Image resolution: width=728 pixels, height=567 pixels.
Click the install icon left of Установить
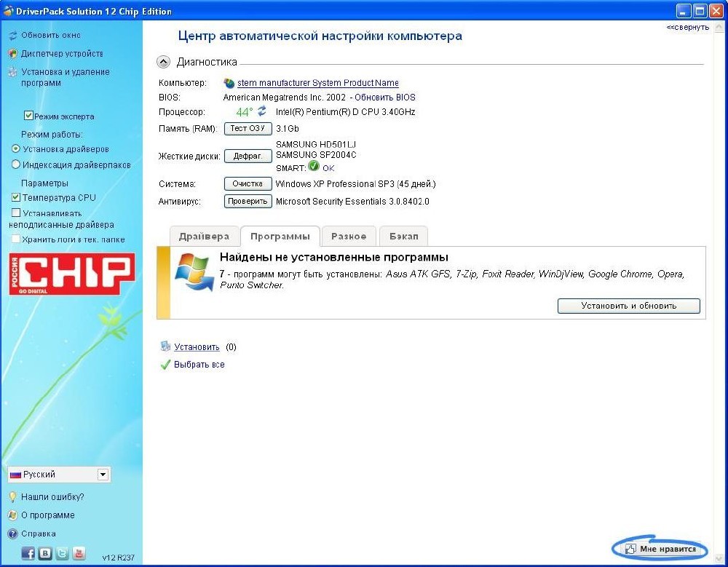tap(165, 346)
